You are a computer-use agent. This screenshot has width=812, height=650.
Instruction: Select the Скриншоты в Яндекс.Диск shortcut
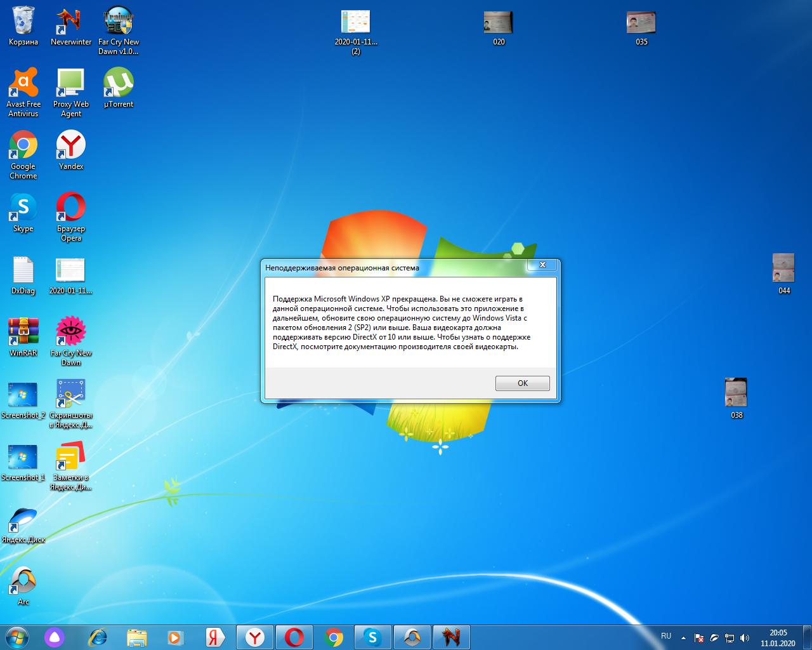coord(71,404)
